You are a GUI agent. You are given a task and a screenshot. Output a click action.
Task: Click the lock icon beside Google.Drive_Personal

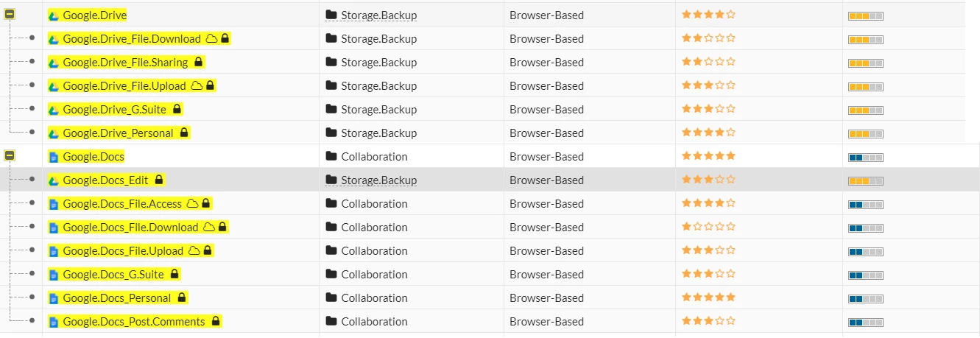tap(184, 133)
